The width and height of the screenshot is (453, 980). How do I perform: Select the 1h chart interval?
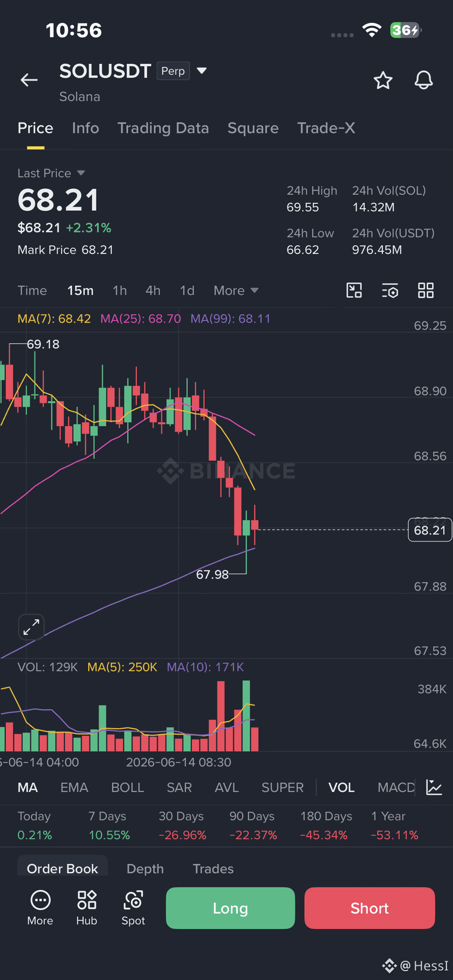tap(120, 290)
